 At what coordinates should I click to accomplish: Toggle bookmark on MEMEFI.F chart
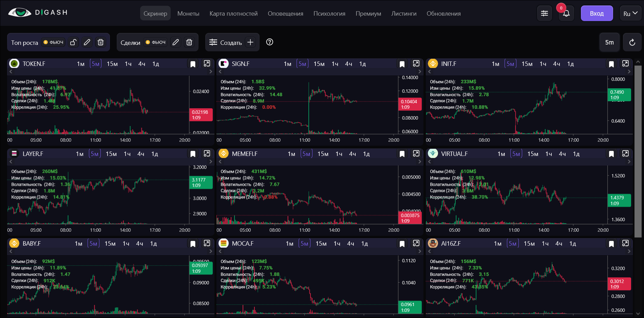402,154
